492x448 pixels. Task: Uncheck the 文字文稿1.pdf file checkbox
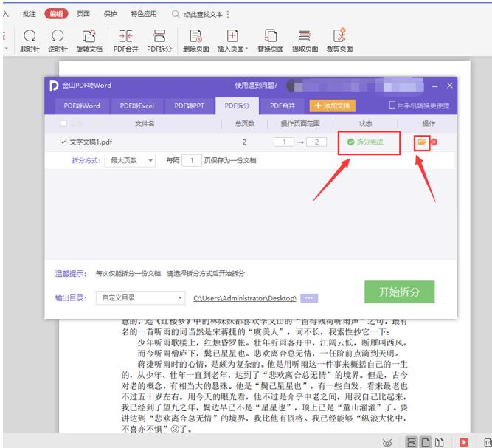click(x=63, y=142)
